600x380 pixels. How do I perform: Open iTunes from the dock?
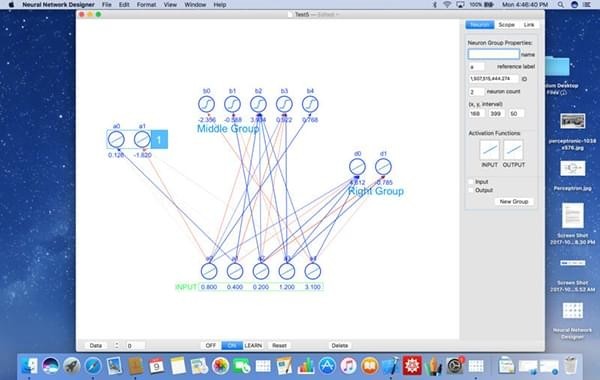click(348, 366)
